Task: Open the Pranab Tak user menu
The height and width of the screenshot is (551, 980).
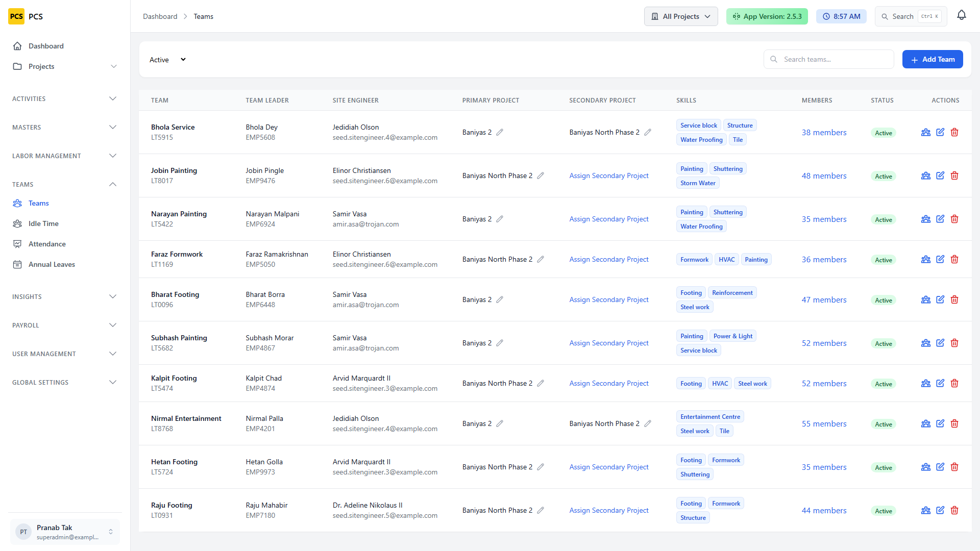Action: point(65,532)
